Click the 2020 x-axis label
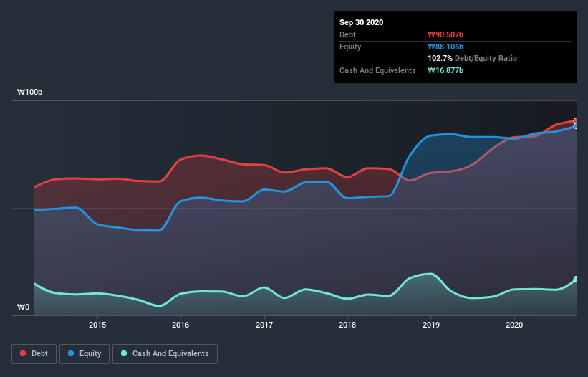This screenshot has width=588, height=377. [x=514, y=325]
